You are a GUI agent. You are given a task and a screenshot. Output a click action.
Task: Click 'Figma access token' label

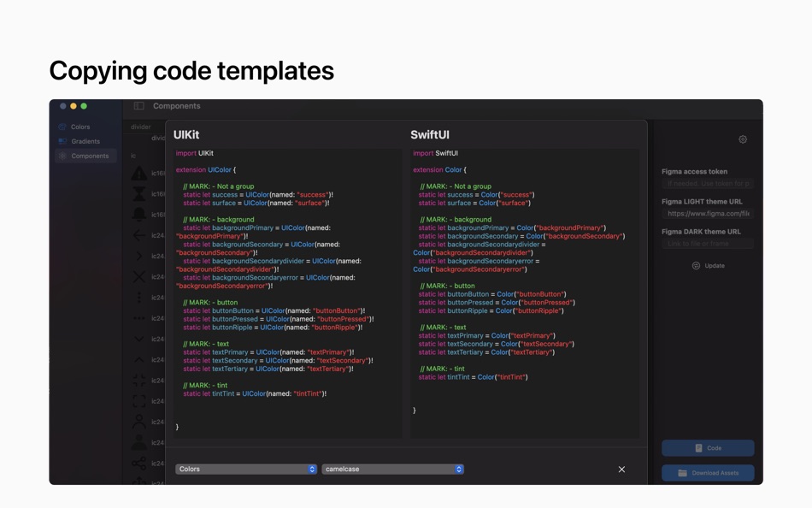(694, 172)
